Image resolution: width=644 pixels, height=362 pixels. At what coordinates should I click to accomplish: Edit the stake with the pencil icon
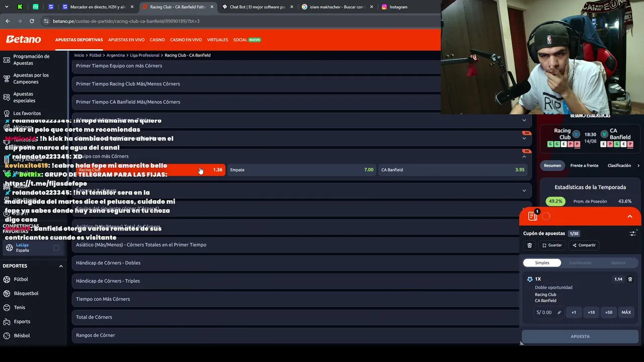click(x=559, y=313)
